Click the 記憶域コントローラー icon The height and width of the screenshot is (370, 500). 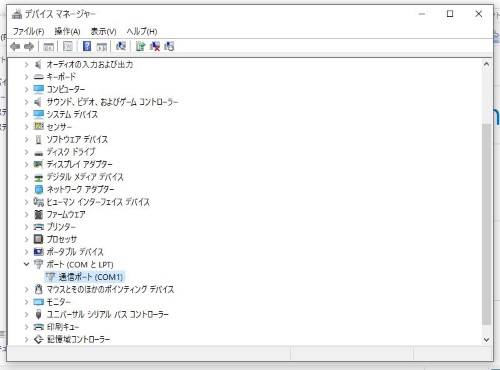[x=38, y=339]
